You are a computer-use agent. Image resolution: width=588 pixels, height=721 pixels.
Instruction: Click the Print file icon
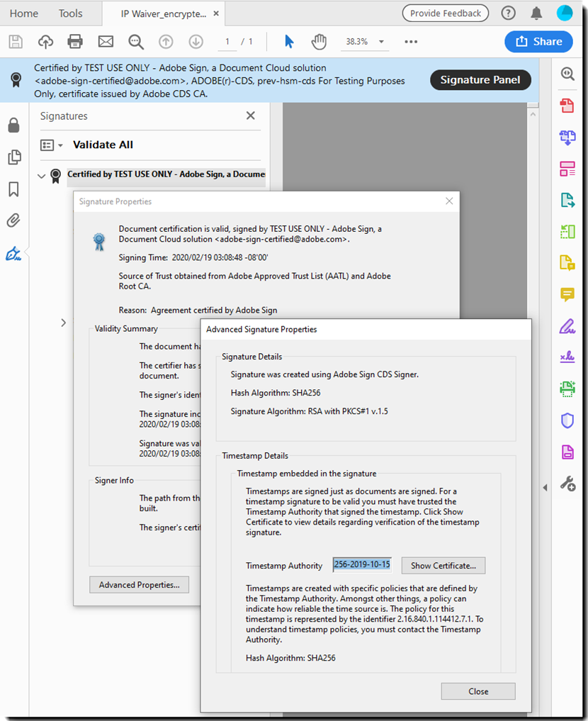pyautogui.click(x=75, y=42)
